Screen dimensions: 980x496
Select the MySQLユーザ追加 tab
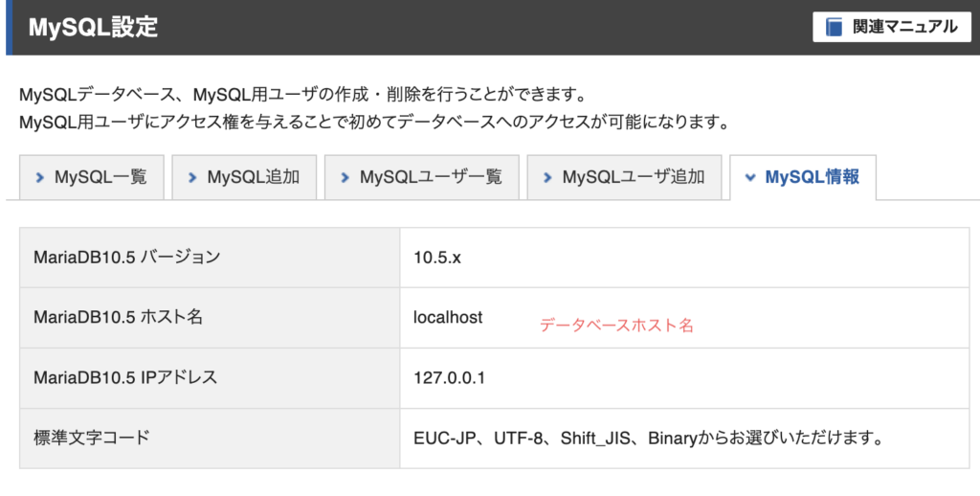[624, 177]
